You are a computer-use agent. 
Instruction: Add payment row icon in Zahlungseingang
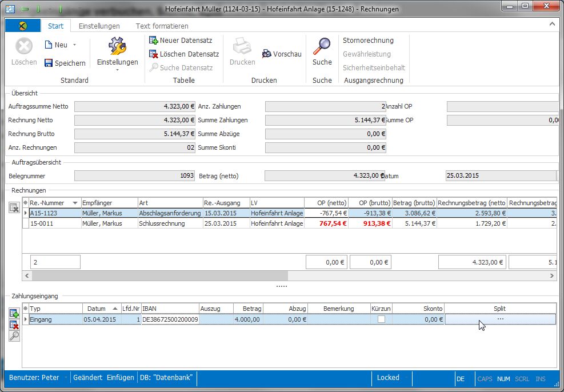point(14,313)
